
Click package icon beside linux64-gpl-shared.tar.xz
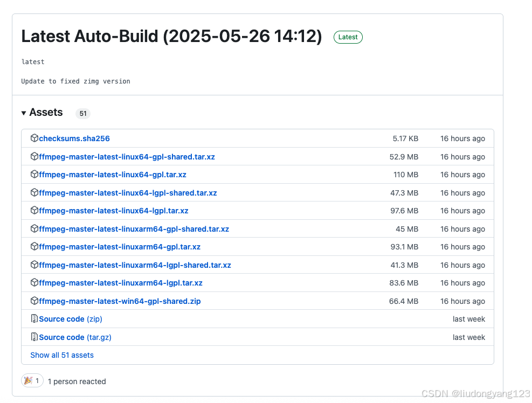[34, 156]
